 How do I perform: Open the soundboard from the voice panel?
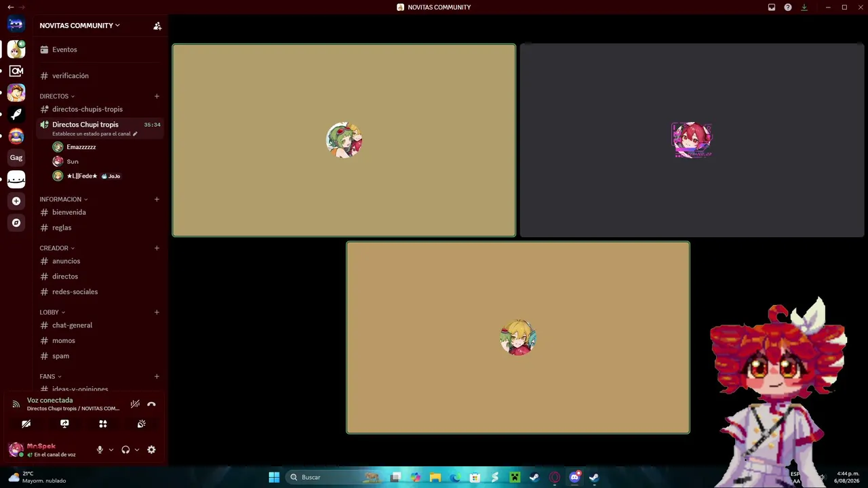pyautogui.click(x=141, y=424)
